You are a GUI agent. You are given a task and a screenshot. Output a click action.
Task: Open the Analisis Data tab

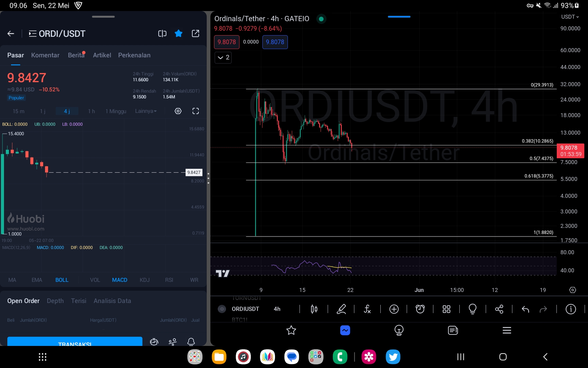112,301
